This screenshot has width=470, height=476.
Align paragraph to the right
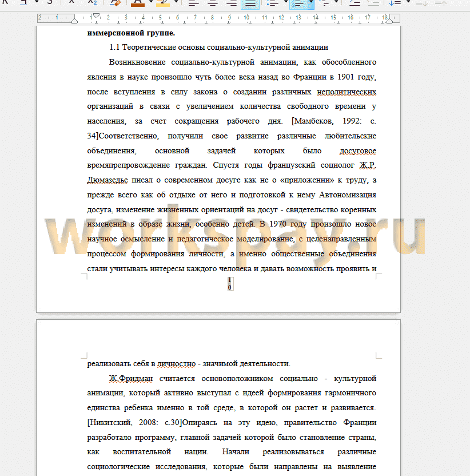coord(232,3)
